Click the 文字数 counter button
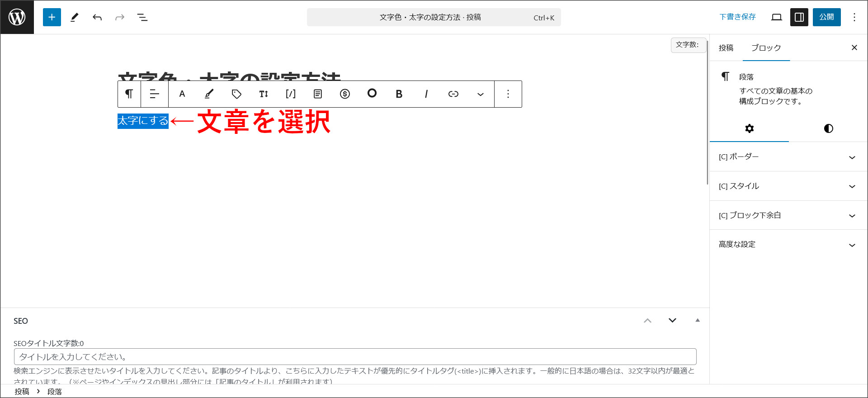The width and height of the screenshot is (868, 398). click(x=688, y=45)
